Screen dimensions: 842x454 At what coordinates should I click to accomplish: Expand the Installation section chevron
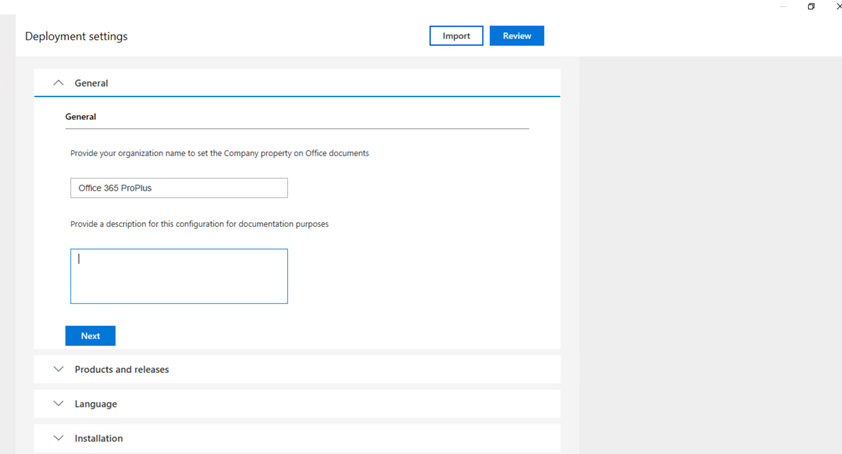[x=59, y=438]
